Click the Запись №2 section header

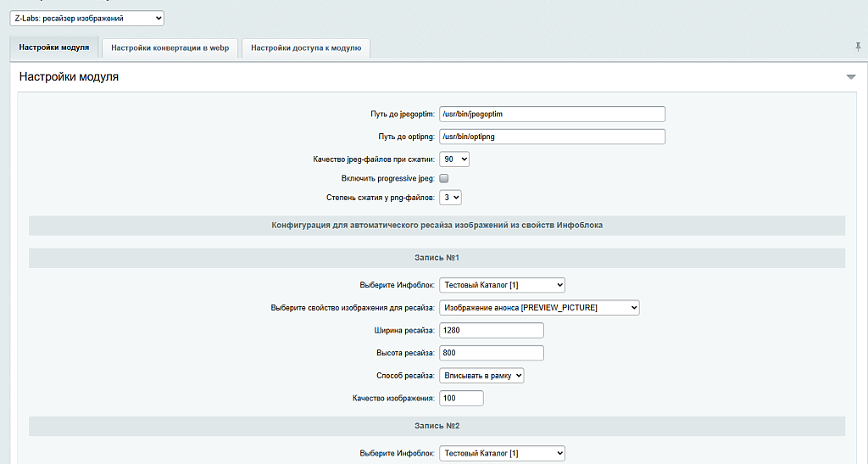coord(437,426)
